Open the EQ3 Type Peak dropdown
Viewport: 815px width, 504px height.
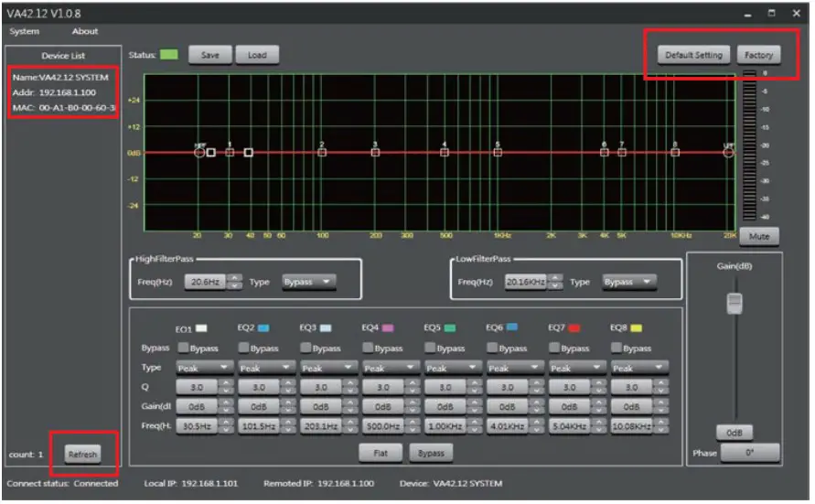(328, 368)
